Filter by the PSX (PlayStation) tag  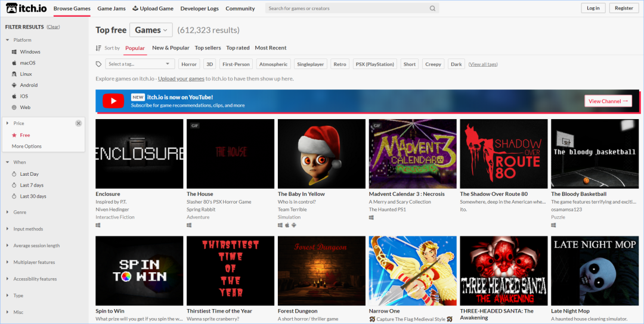pos(375,64)
